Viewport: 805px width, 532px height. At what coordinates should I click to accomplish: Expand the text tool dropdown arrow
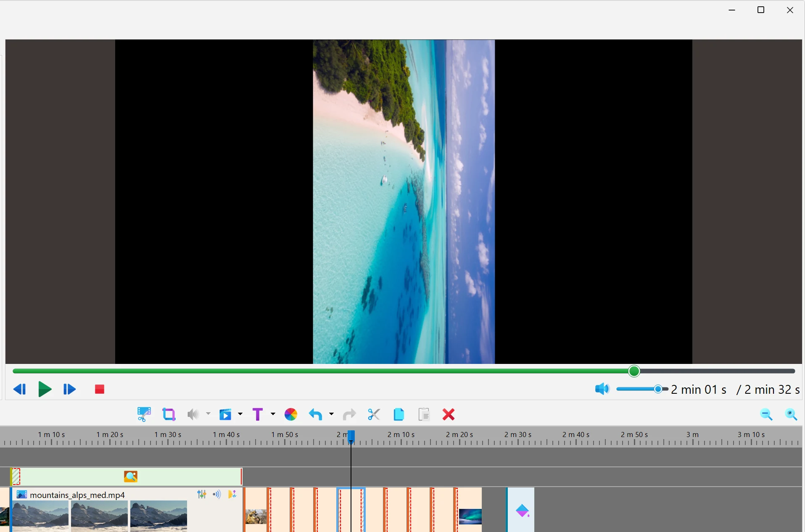pos(273,414)
